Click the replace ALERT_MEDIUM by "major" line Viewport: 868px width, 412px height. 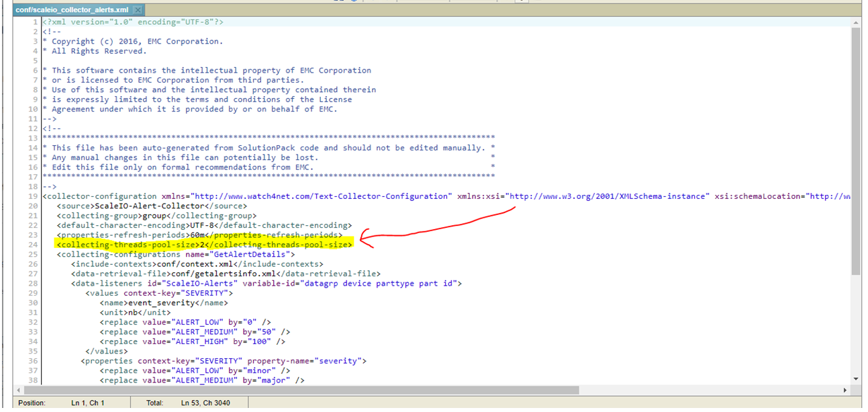[x=202, y=380]
